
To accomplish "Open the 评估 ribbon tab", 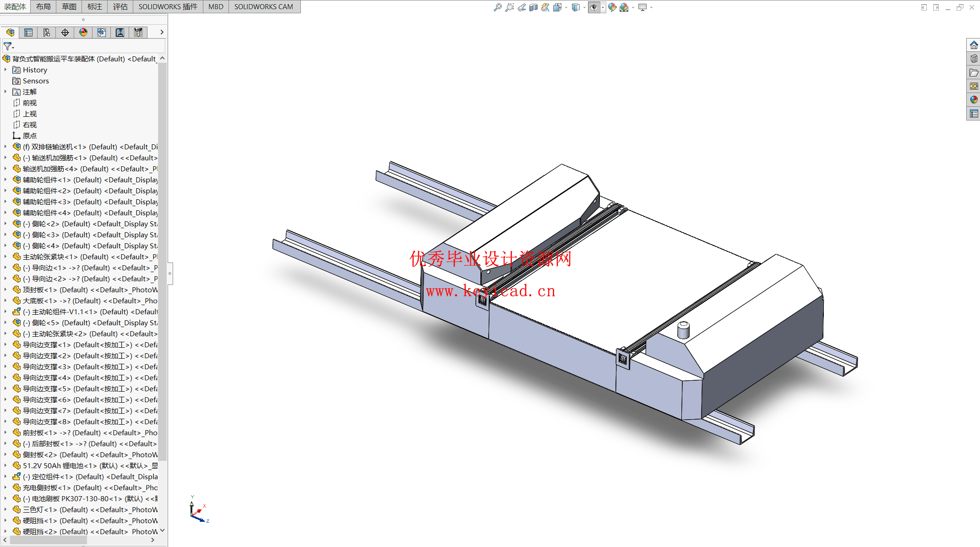I will [x=120, y=6].
